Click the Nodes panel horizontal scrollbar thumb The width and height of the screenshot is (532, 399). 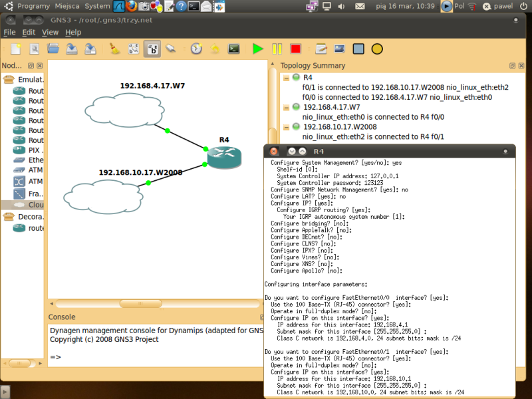point(19,363)
